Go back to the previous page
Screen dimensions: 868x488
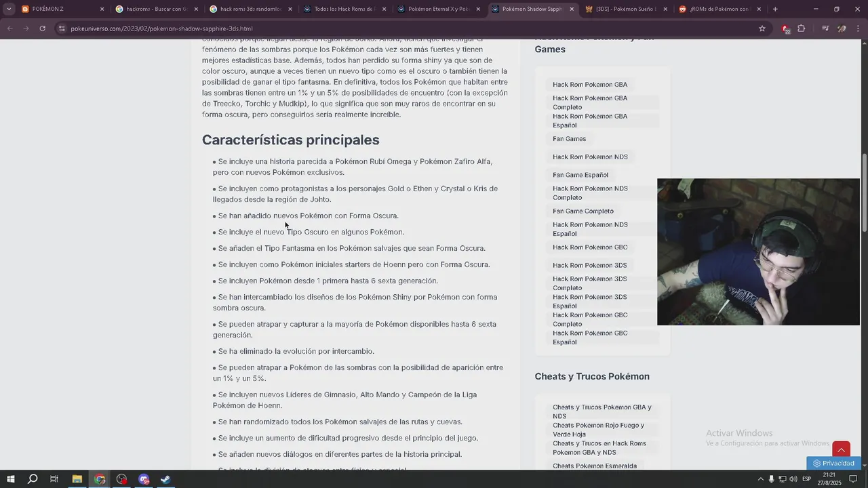click(10, 28)
